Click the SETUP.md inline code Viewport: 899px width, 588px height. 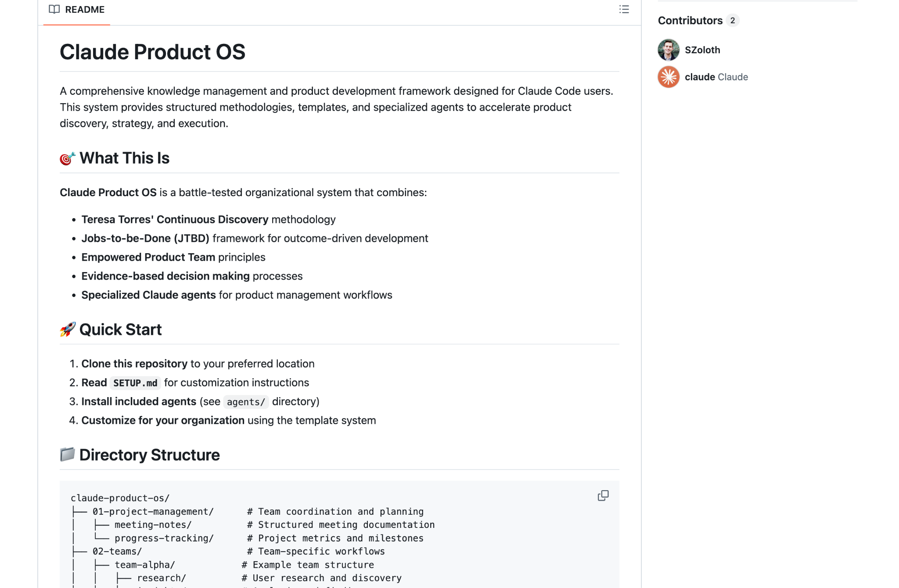coord(135,383)
